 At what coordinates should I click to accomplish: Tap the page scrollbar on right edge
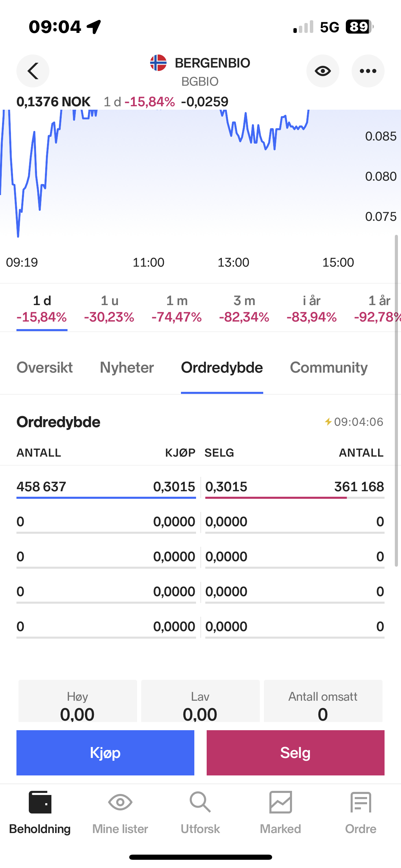tap(396, 401)
